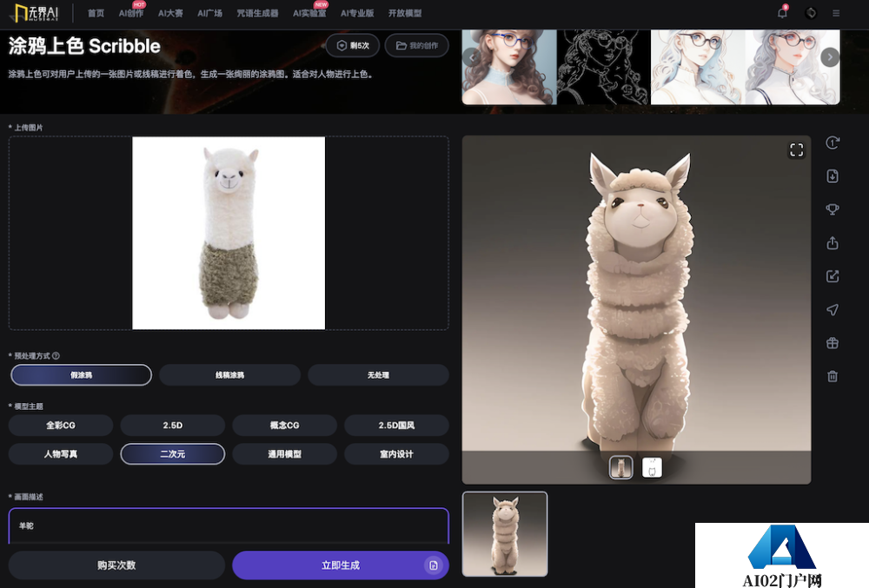
Task: Share the result using the upload icon
Action: point(833,243)
